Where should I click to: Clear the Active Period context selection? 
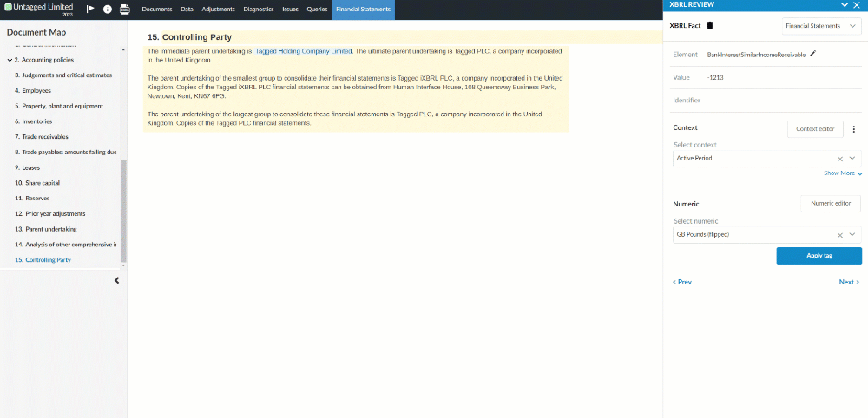point(839,159)
